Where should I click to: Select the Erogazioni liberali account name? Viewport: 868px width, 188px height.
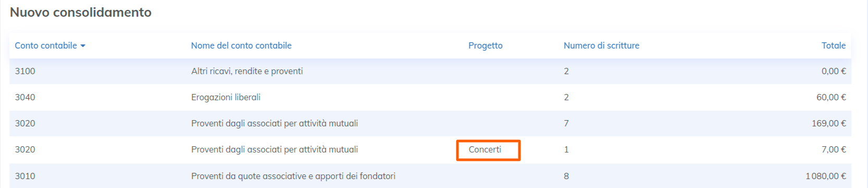coord(226,97)
